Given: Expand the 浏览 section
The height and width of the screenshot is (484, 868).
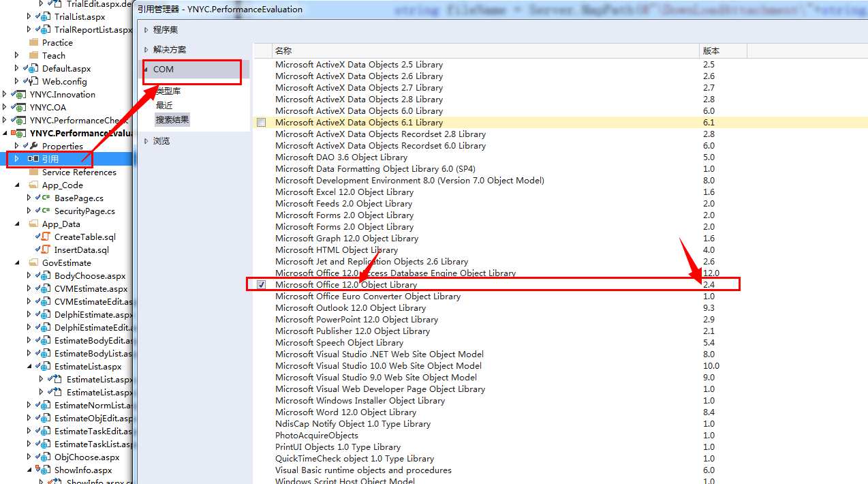Looking at the screenshot, I should [x=146, y=141].
